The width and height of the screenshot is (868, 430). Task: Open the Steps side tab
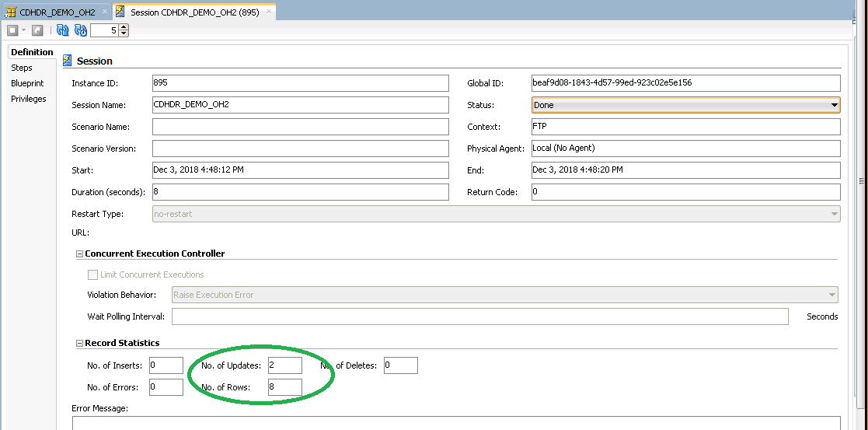22,68
